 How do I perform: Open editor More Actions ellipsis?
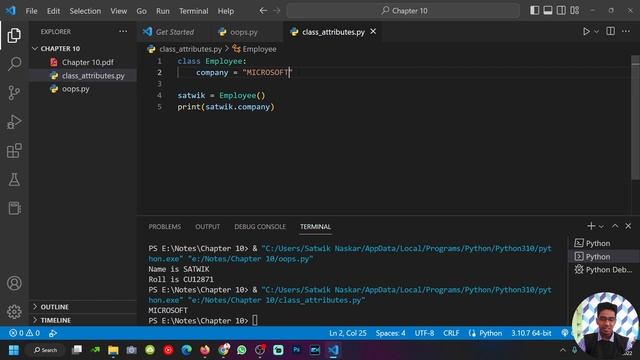pos(626,31)
